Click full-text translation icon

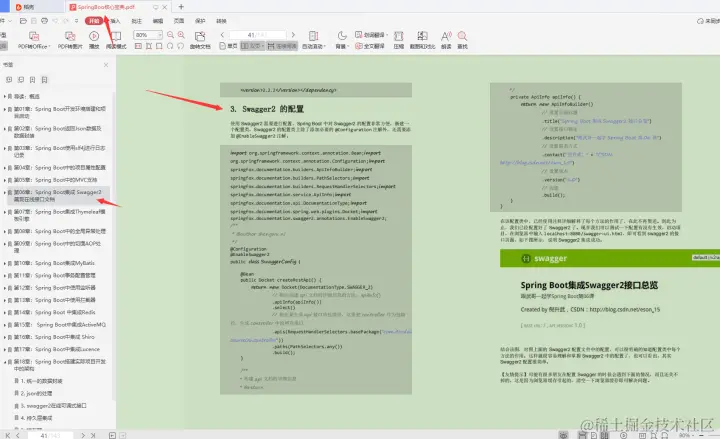click(370, 46)
